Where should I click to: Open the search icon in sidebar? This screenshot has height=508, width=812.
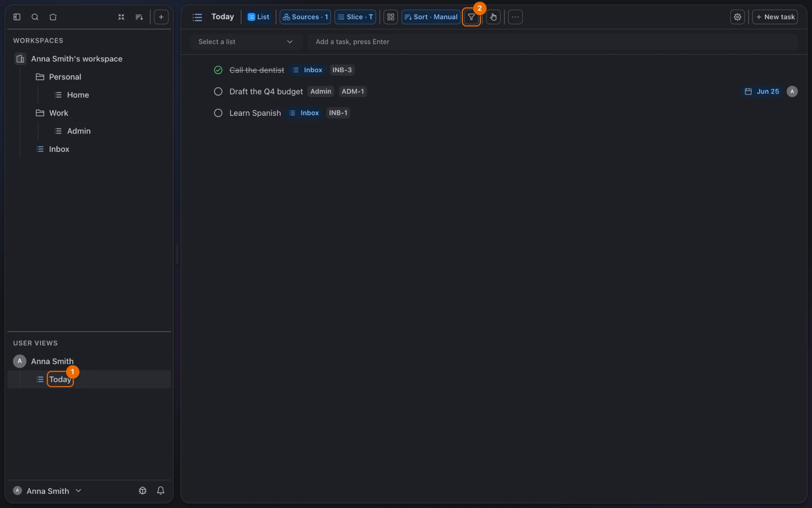point(35,17)
